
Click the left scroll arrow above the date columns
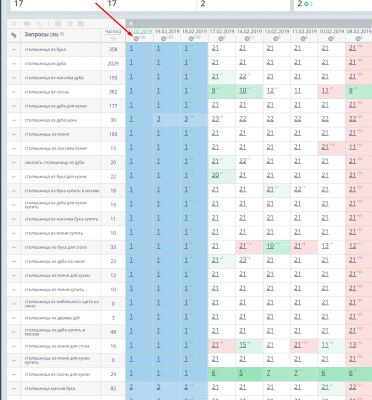point(131,23)
